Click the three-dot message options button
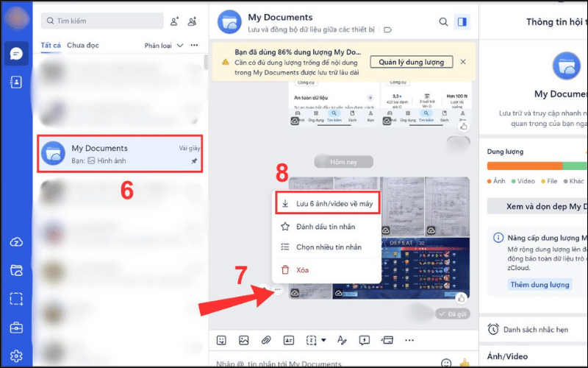The height and width of the screenshot is (368, 588). point(278,289)
